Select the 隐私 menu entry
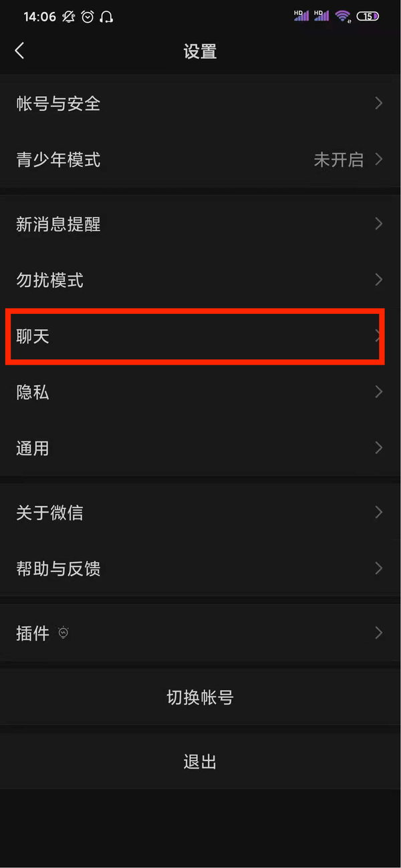 click(x=200, y=392)
